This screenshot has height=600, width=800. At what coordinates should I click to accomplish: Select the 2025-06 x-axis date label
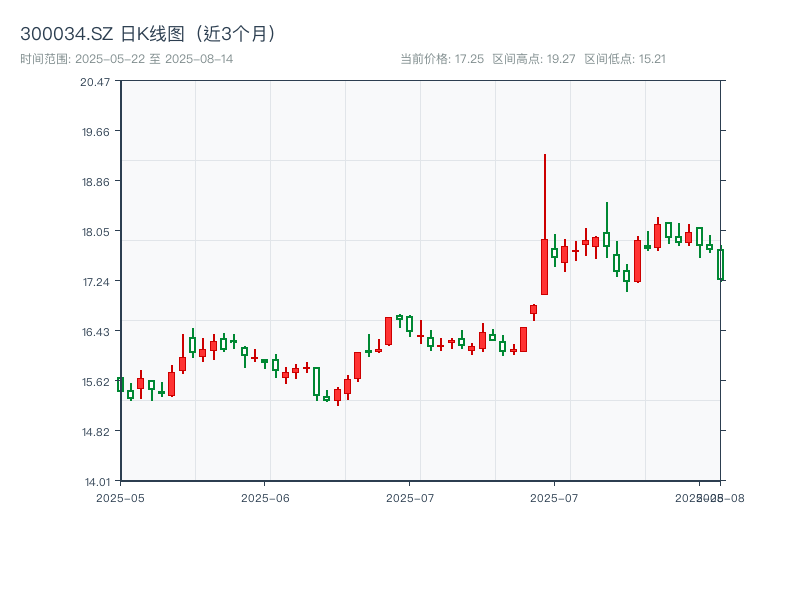266,497
